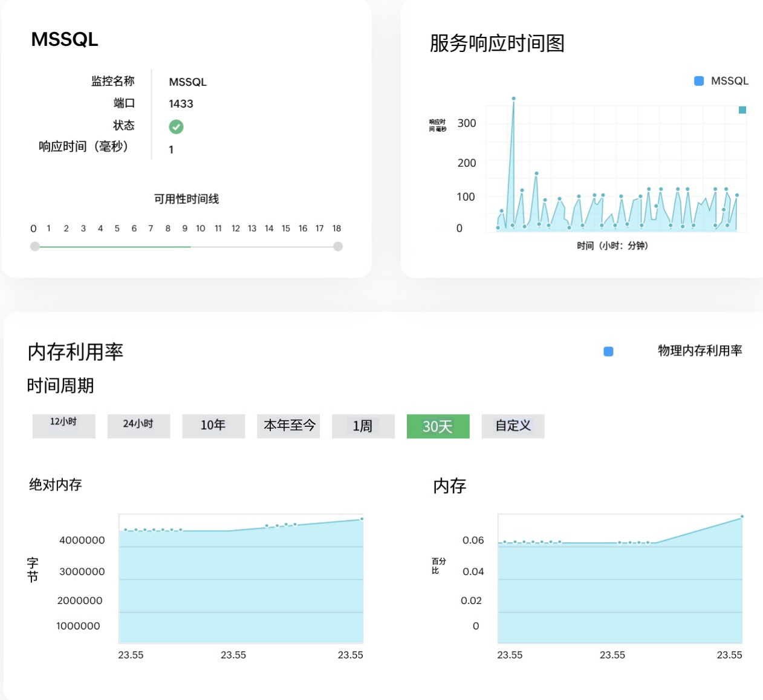Click the MSSQL legend color square

tap(699, 79)
